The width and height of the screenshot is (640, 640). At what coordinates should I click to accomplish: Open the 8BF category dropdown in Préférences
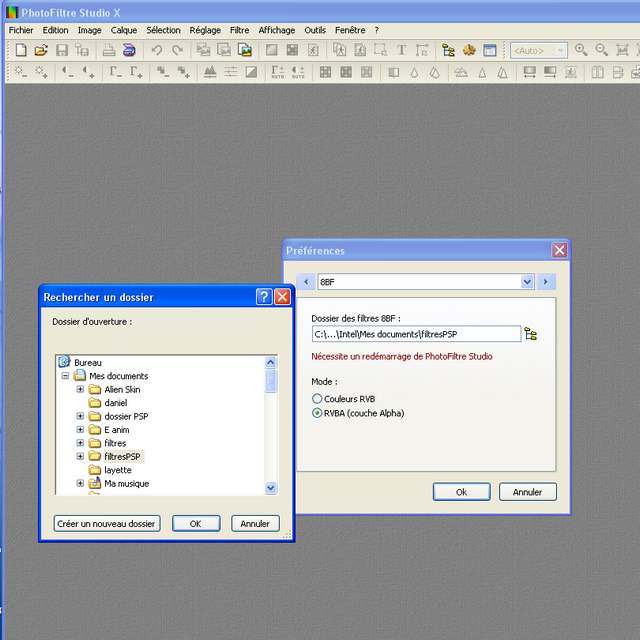click(x=527, y=282)
